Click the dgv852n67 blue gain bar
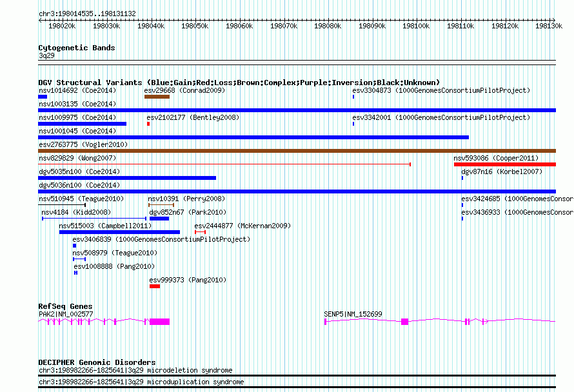This screenshot has width=574, height=392. point(159,219)
